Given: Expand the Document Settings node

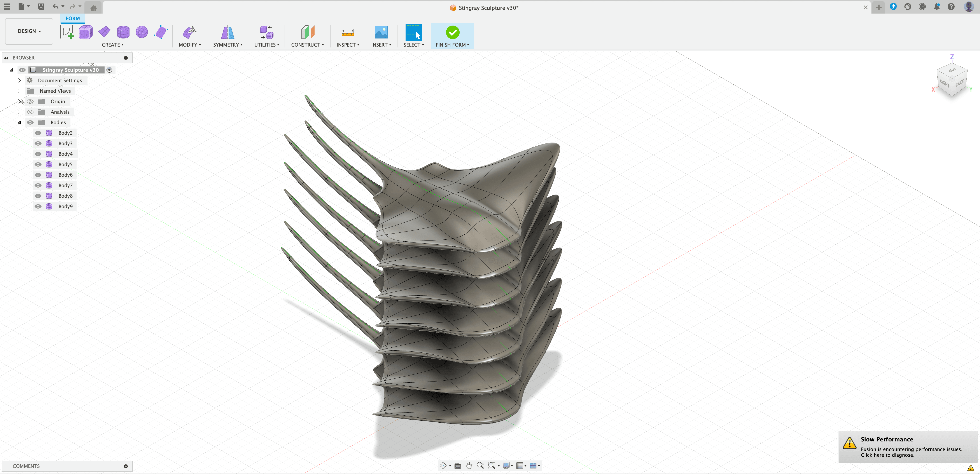Looking at the screenshot, I should coord(19,81).
